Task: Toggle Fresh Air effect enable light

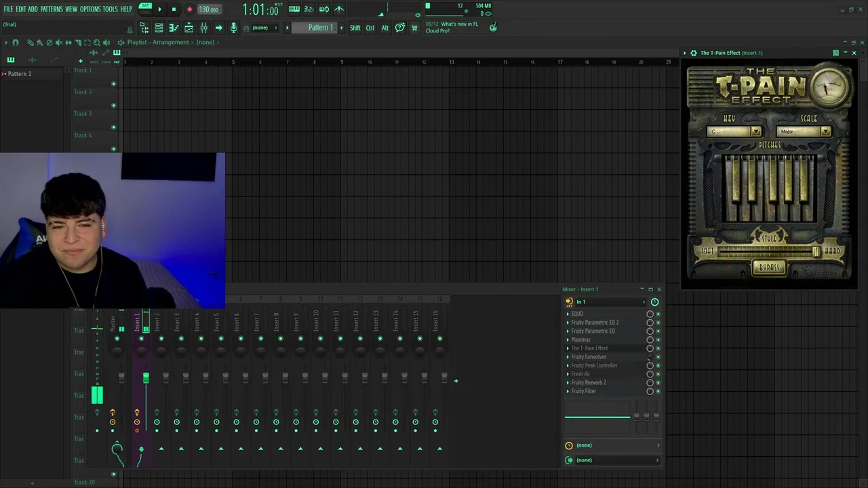Action: (658, 374)
